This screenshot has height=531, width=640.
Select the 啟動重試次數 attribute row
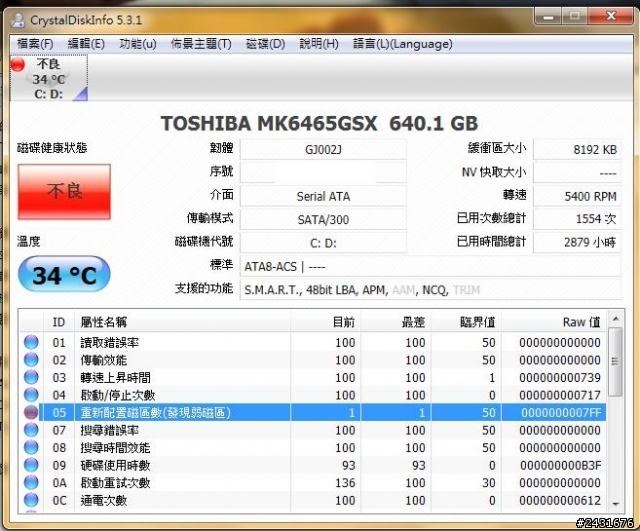click(x=313, y=482)
